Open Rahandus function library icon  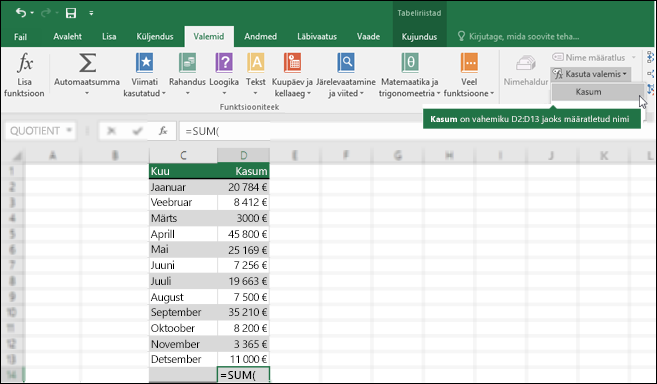click(x=187, y=64)
